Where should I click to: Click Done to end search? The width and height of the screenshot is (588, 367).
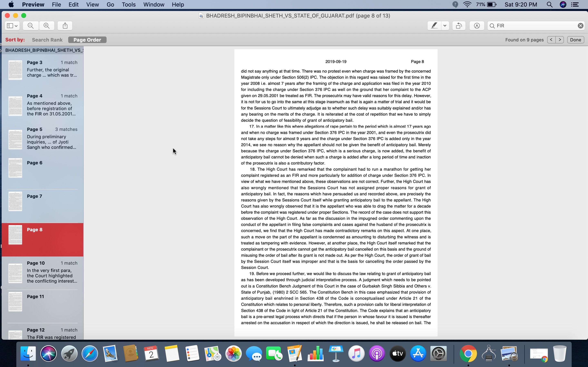[x=575, y=40]
